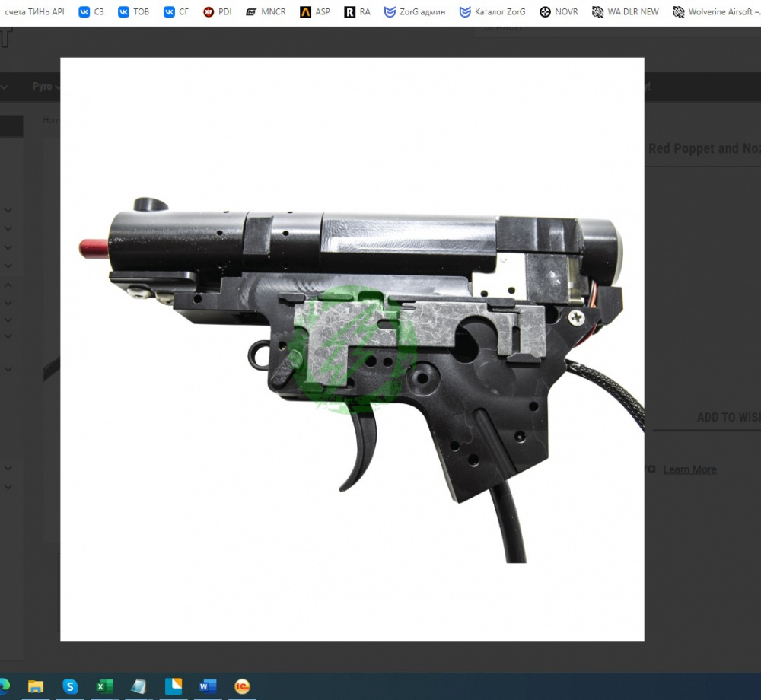Switch to Word in the taskbar
Image resolution: width=761 pixels, height=700 pixels.
tap(208, 686)
